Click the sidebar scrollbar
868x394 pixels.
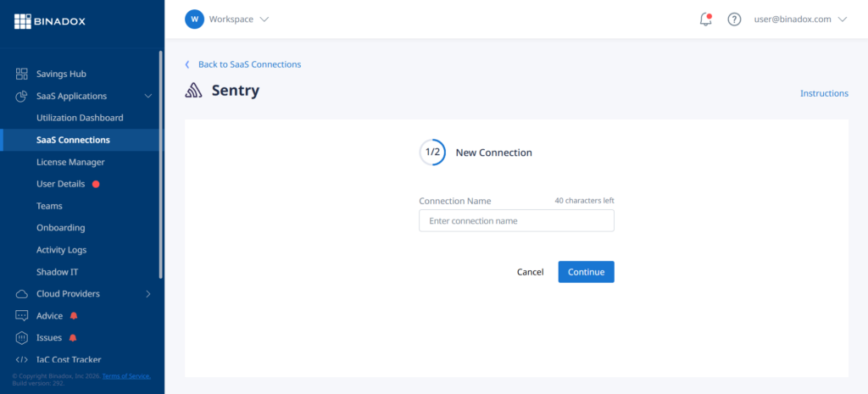tap(161, 164)
